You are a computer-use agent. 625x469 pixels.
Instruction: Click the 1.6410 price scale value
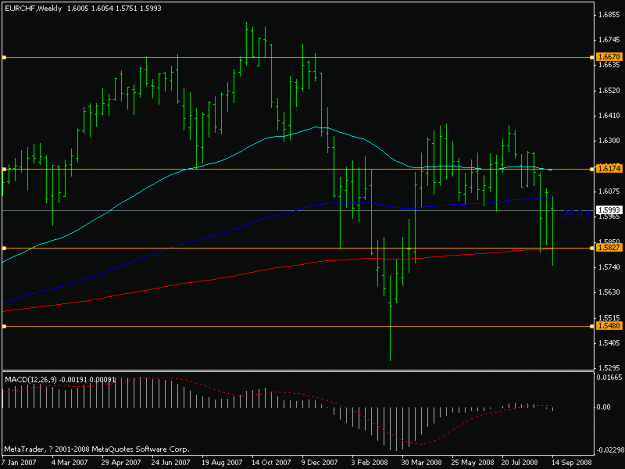[x=609, y=115]
